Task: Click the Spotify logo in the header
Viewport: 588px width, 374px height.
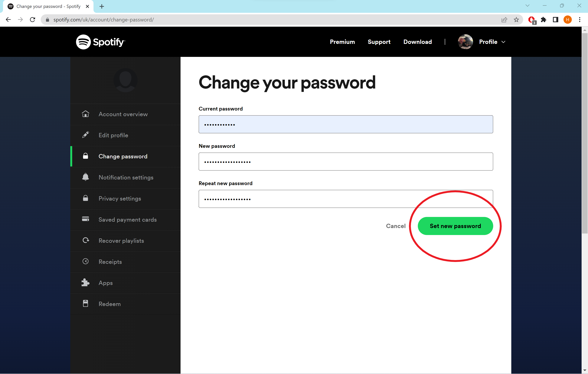Action: click(101, 42)
